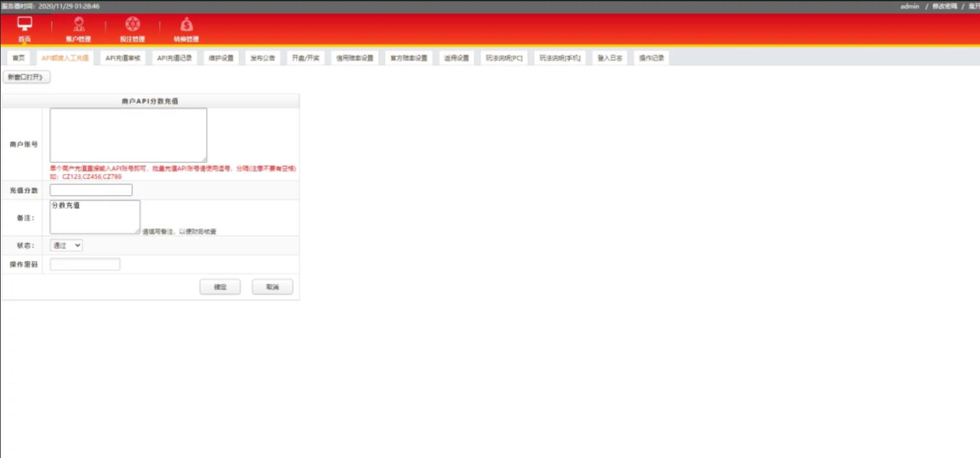Click the admin username at top right
980x458 pixels.
[909, 6]
